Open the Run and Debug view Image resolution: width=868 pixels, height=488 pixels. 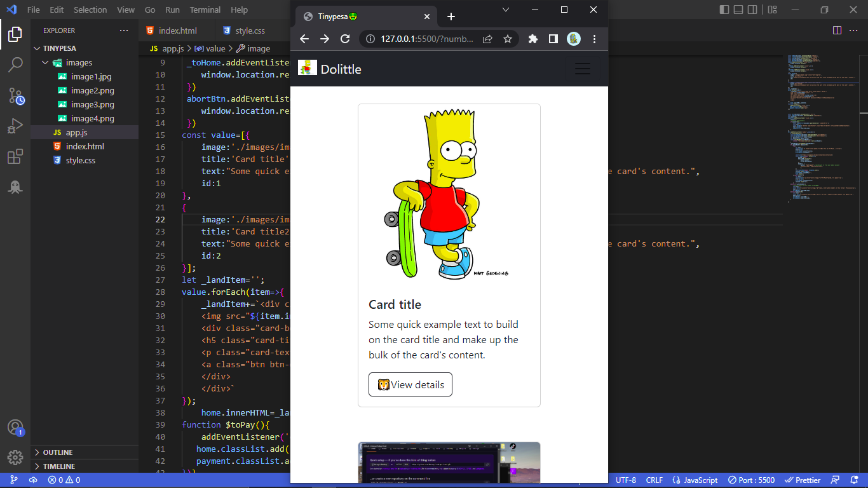point(15,126)
